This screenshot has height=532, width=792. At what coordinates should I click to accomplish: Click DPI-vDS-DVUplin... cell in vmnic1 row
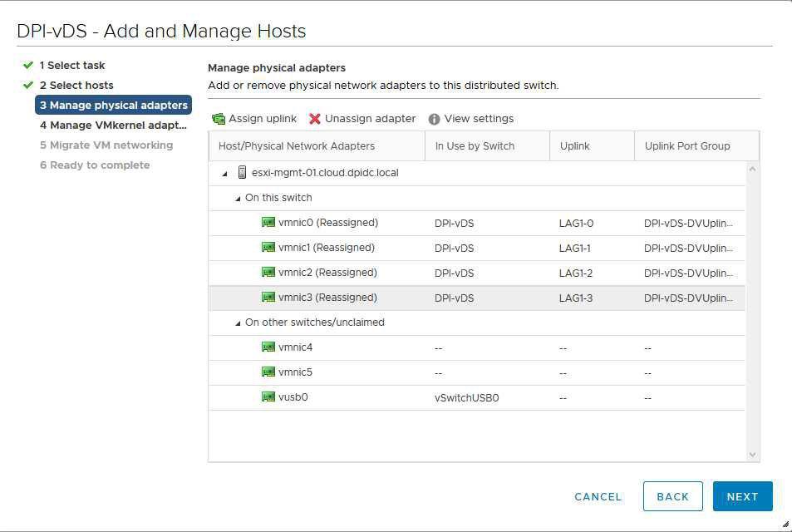(688, 248)
